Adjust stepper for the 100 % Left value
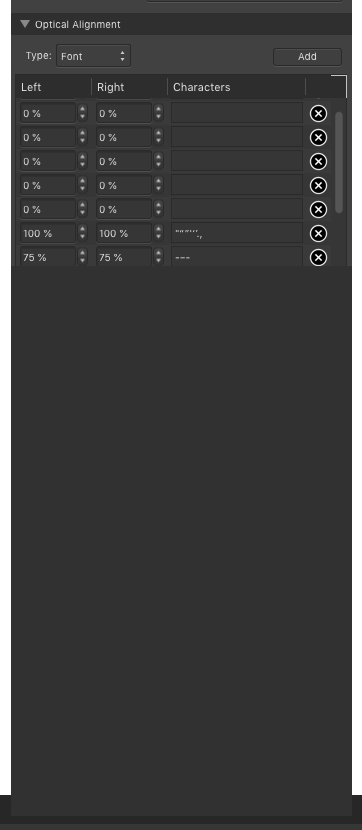Image resolution: width=362 pixels, height=830 pixels. [83, 233]
